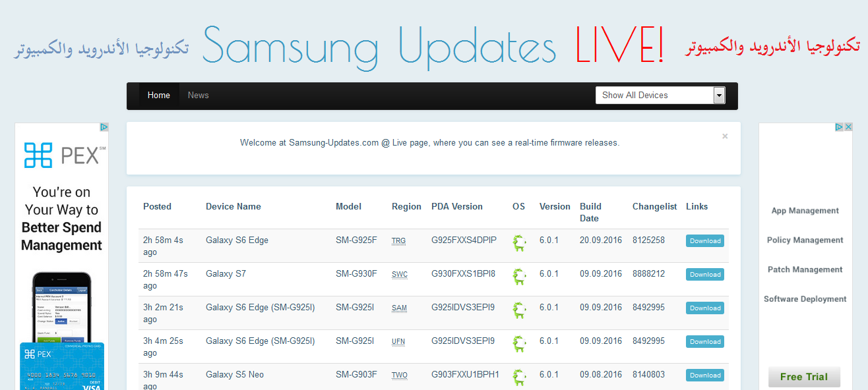Click the PDA Version column header
Viewport: 868px width, 390px height.
point(457,206)
